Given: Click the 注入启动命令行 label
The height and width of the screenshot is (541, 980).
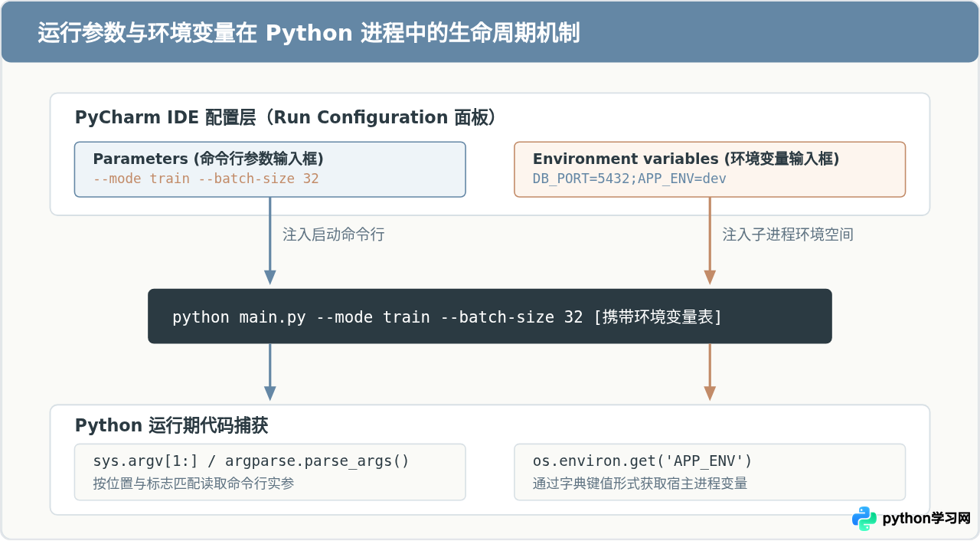Looking at the screenshot, I should click(x=334, y=234).
